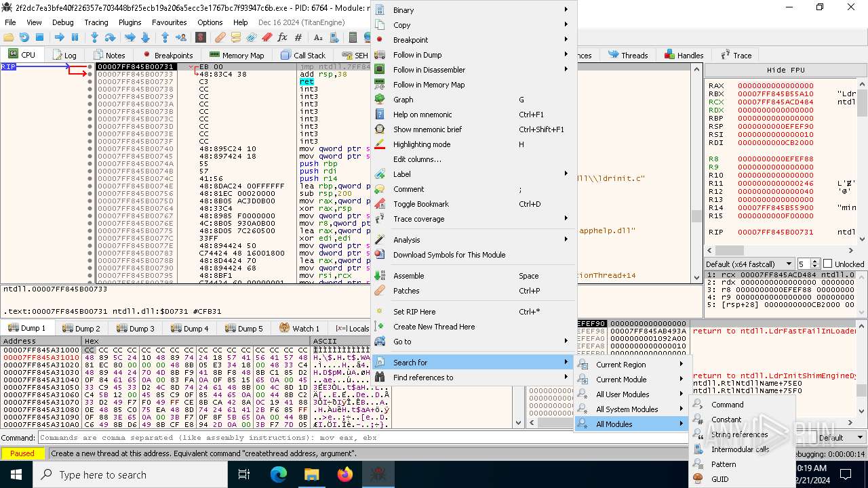Viewport: 868px width, 488px height.
Task: Click the Step Into toolbar icon
Action: point(94,37)
